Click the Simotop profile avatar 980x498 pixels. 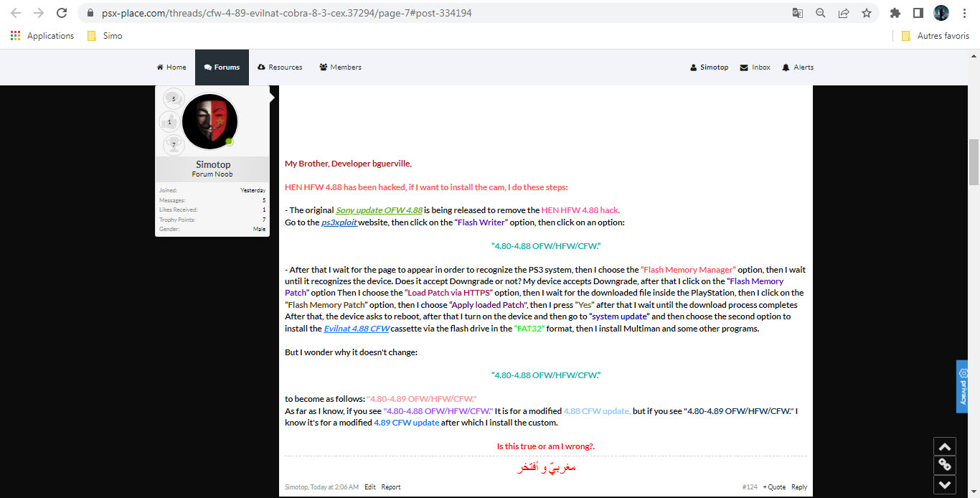(209, 121)
